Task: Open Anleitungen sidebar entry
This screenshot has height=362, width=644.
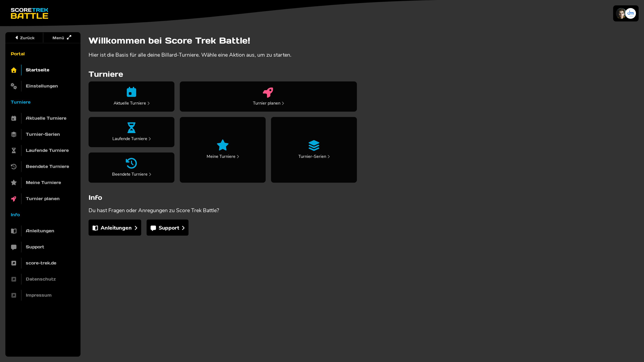Action: 40,231
